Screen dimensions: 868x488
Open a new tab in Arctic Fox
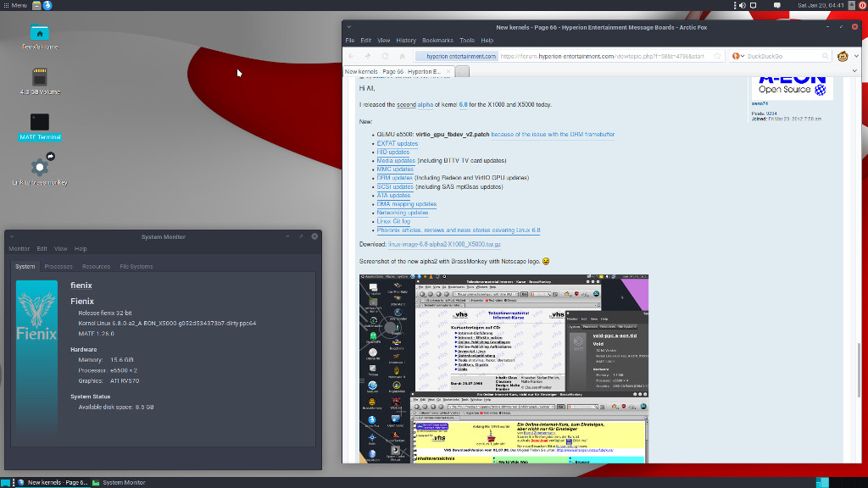[x=462, y=71]
